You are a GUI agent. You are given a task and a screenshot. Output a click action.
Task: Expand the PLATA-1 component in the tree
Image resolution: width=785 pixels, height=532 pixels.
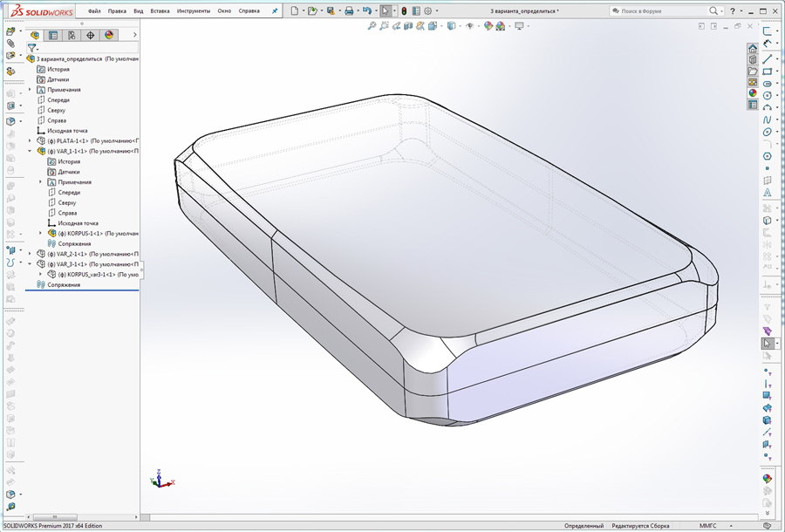(30, 140)
